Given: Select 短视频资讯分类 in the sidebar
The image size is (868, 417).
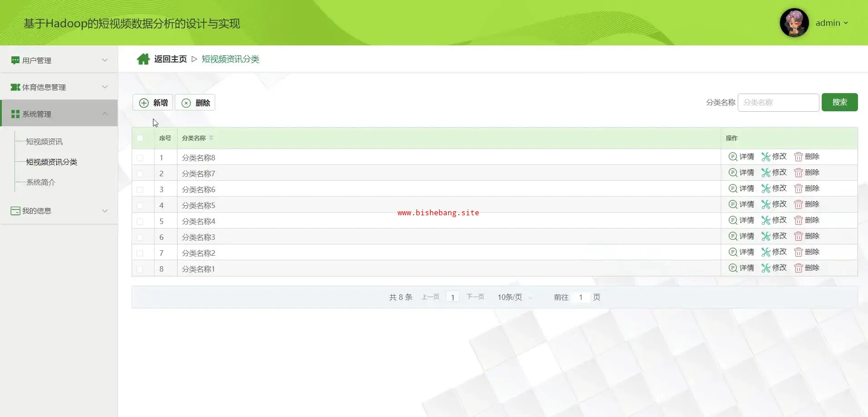Looking at the screenshot, I should tap(52, 162).
